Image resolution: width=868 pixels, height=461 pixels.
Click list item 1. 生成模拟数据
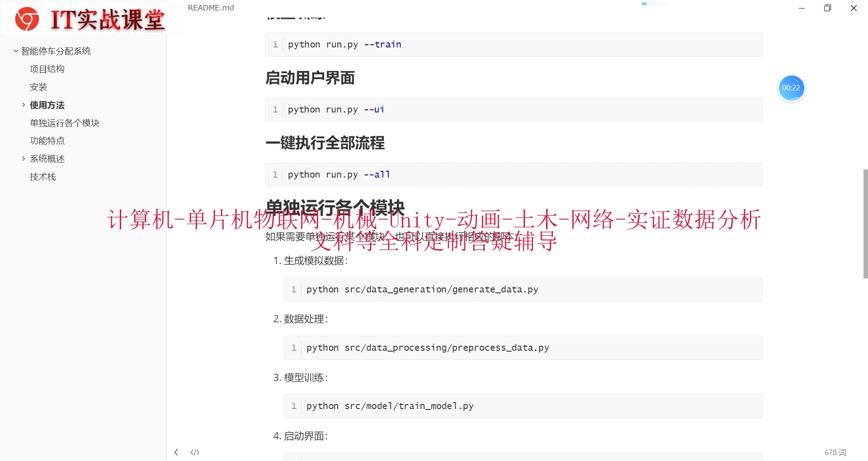point(311,261)
